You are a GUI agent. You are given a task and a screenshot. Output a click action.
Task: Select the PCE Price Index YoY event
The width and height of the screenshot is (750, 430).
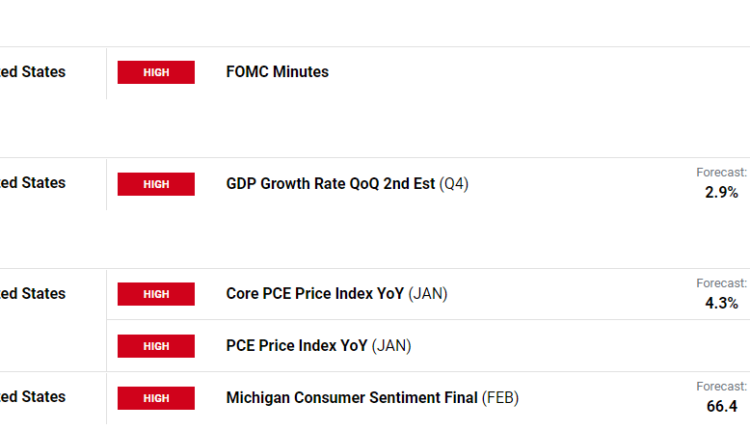click(298, 346)
